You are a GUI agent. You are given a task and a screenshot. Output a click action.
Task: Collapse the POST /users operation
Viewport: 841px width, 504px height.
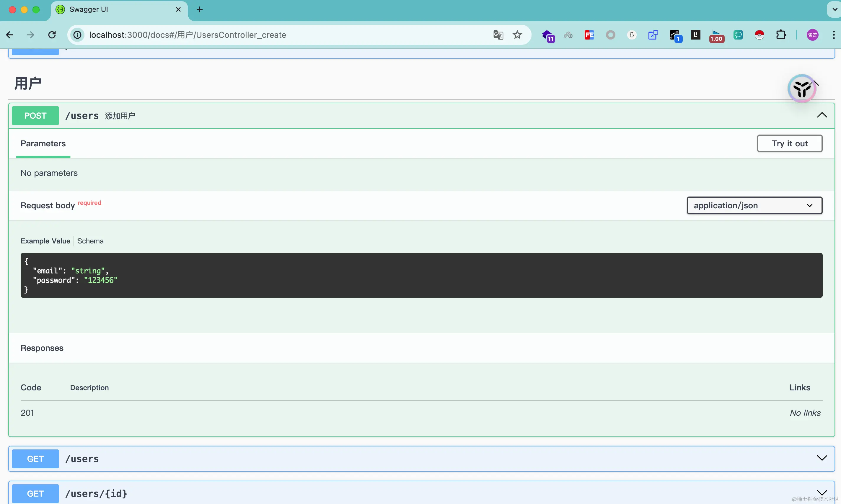click(822, 115)
